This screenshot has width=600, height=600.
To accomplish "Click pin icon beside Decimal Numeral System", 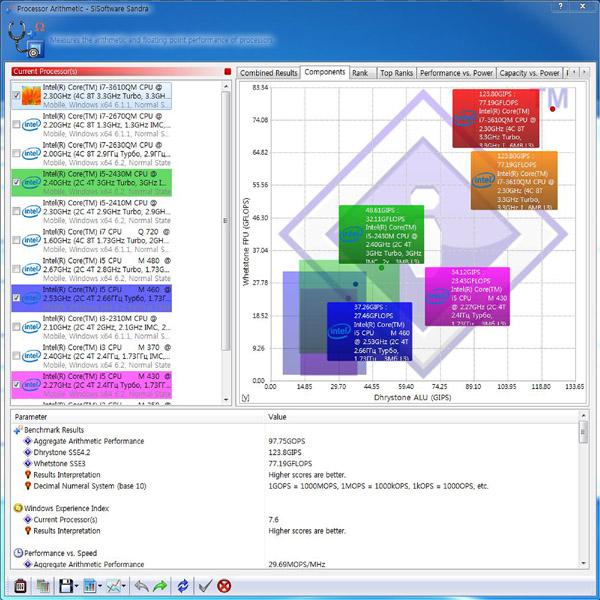I will click(28, 486).
